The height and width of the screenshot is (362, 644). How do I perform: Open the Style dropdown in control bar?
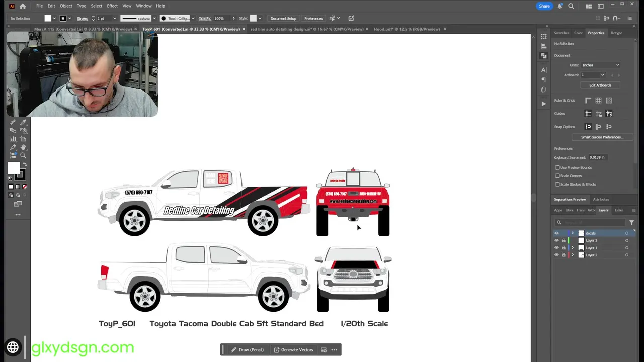tap(260, 19)
